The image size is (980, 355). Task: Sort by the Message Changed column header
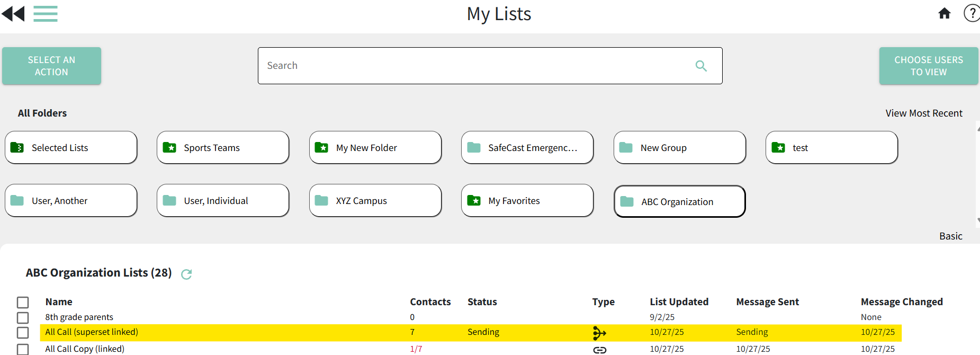[902, 301]
